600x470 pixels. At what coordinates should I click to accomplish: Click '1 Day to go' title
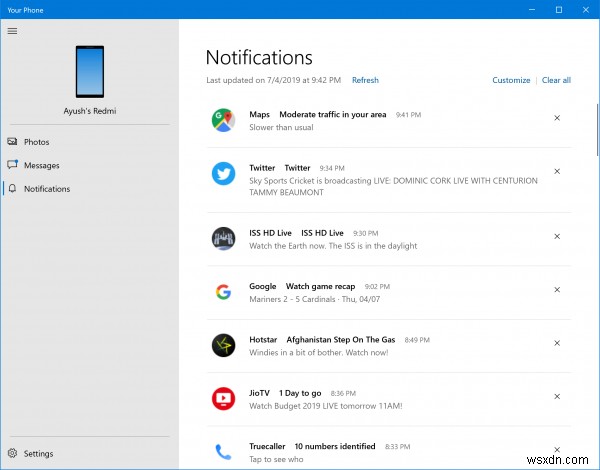300,393
